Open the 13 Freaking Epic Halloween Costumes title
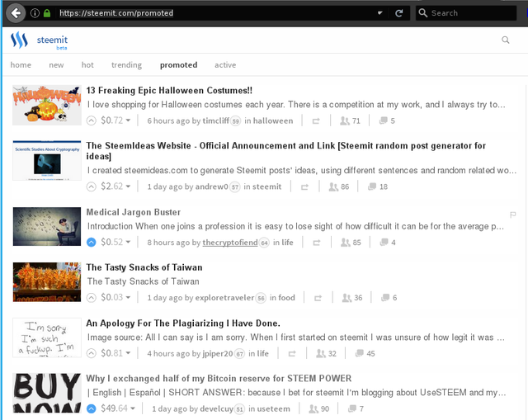The height and width of the screenshot is (420, 528). point(169,90)
